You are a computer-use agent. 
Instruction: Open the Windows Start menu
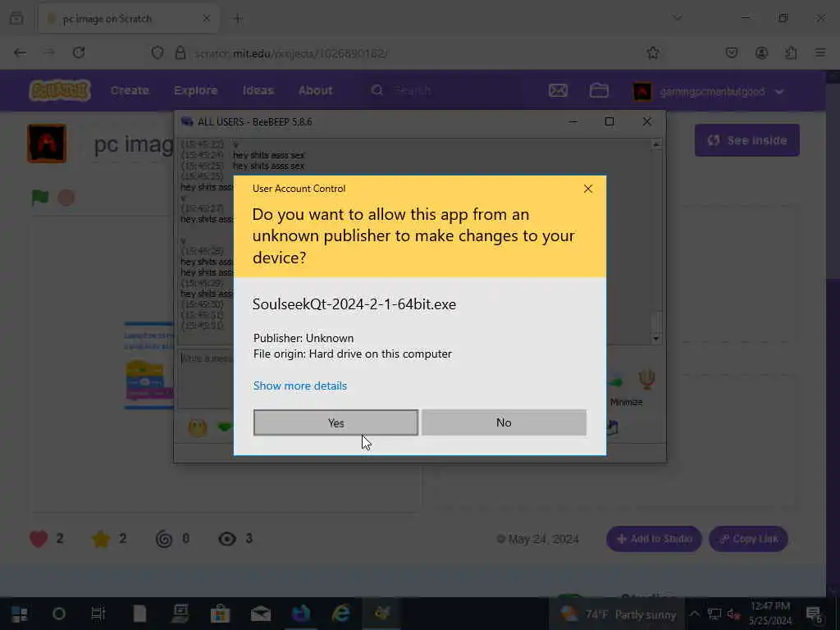(x=20, y=614)
